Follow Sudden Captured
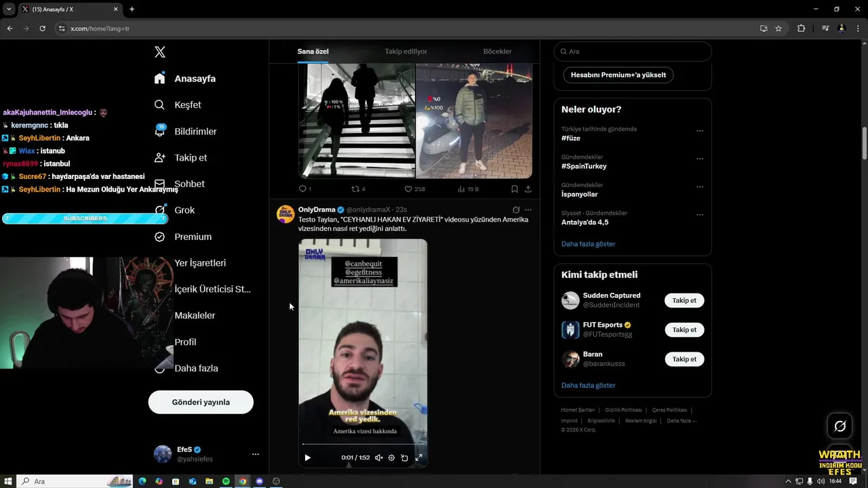Image resolution: width=868 pixels, height=488 pixels. pyautogui.click(x=684, y=300)
